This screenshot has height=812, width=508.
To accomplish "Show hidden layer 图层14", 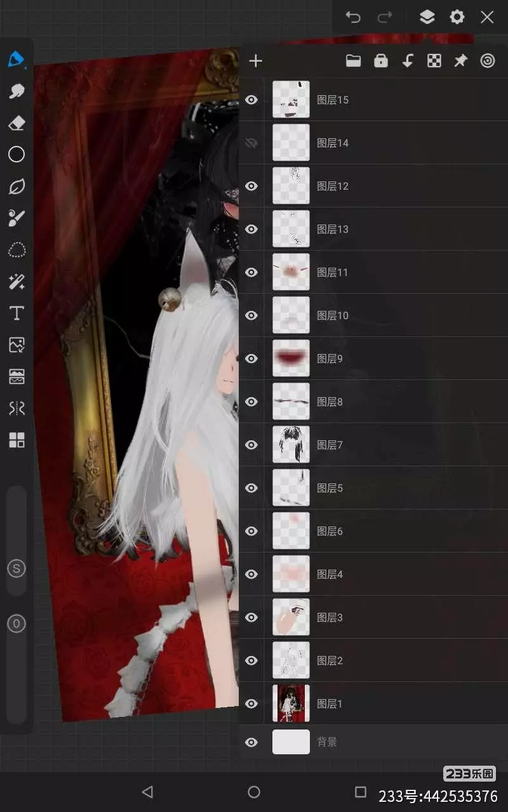I will coord(252,143).
